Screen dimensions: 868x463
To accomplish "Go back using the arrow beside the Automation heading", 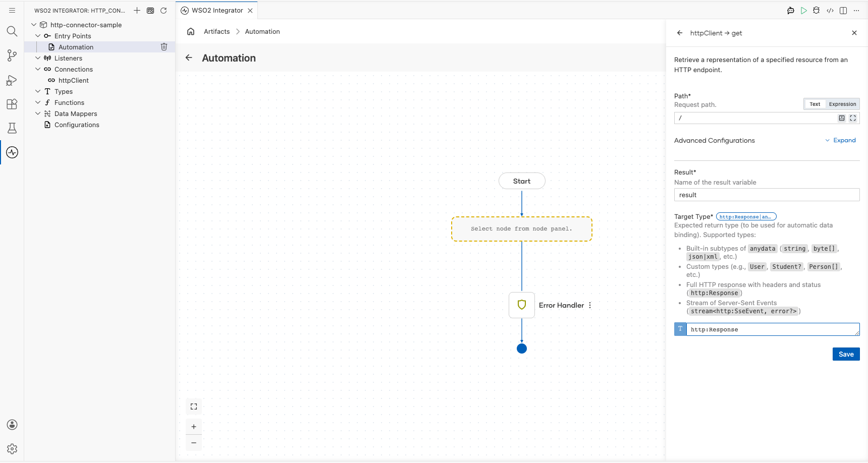I will pos(189,58).
